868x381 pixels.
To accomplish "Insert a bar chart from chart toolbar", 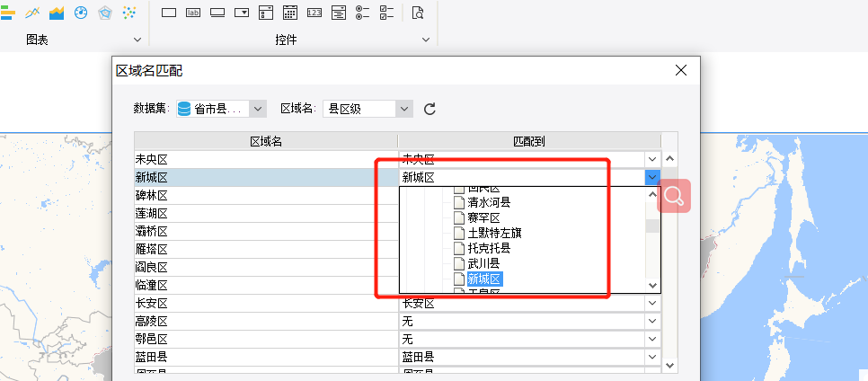I will coord(8,13).
